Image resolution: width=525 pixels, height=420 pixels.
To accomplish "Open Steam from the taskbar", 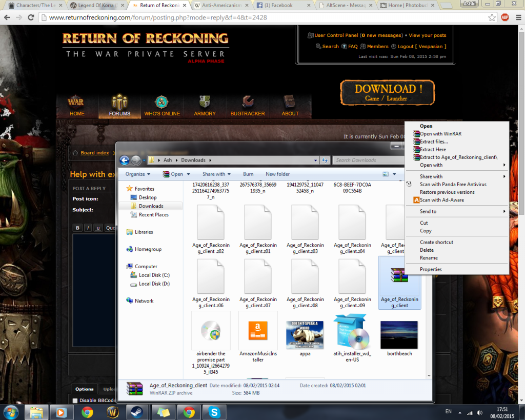I will click(x=136, y=412).
